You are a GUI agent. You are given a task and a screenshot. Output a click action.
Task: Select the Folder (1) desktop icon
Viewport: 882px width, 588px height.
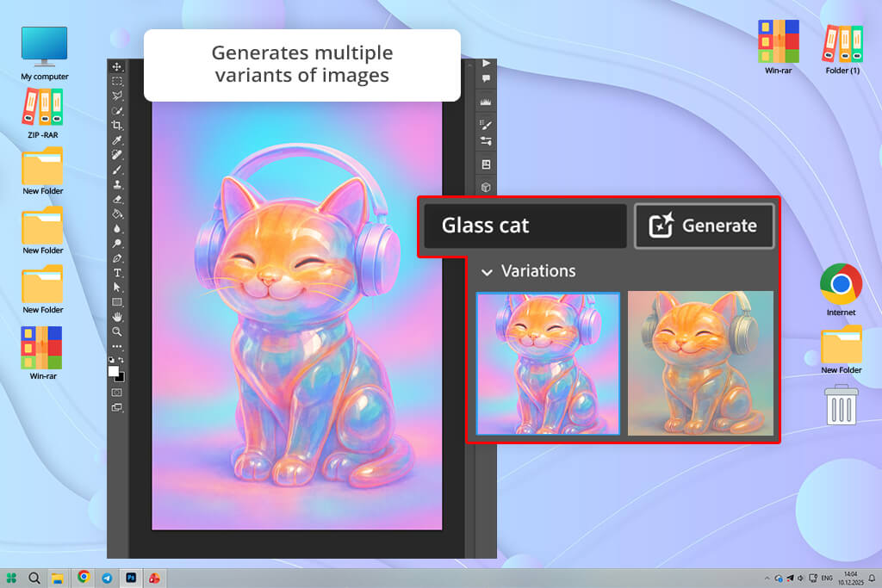point(842,49)
